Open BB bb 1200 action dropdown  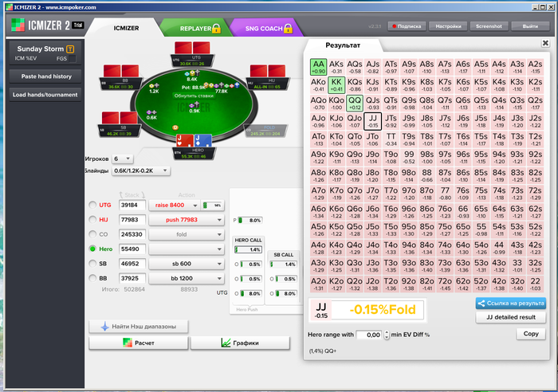186,279
